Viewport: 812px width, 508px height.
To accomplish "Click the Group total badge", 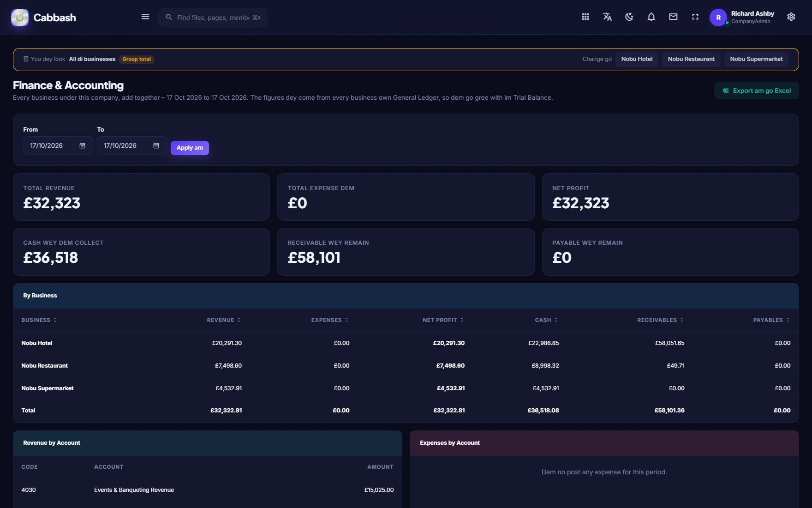I will coord(137,59).
